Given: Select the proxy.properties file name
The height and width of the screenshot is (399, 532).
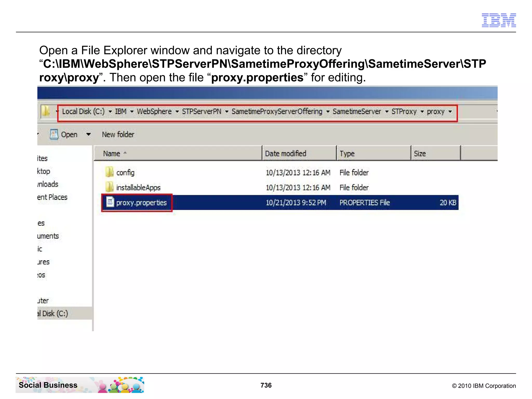Looking at the screenshot, I should click(x=141, y=203).
